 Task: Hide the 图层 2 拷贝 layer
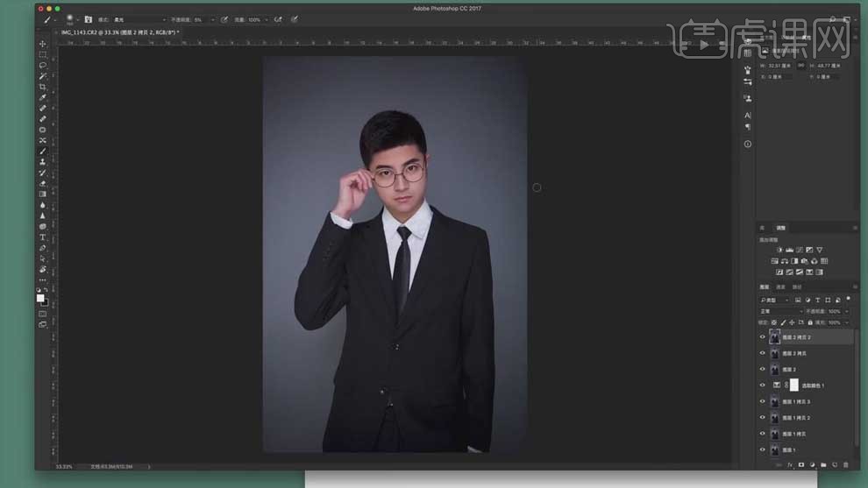pos(762,353)
